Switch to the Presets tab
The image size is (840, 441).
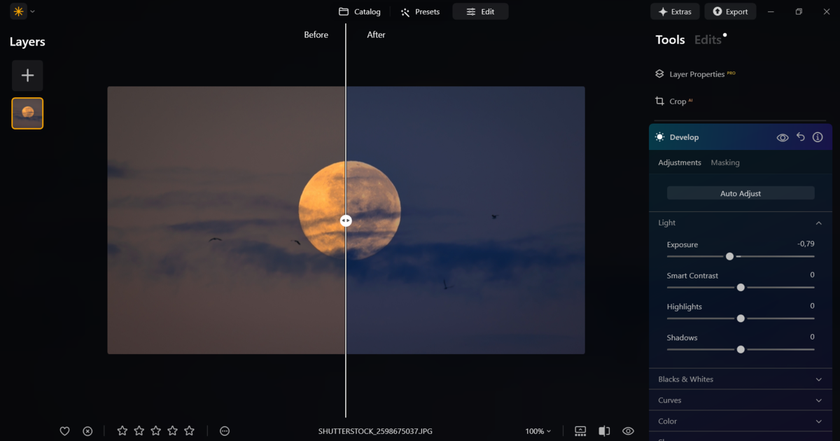[x=421, y=11]
